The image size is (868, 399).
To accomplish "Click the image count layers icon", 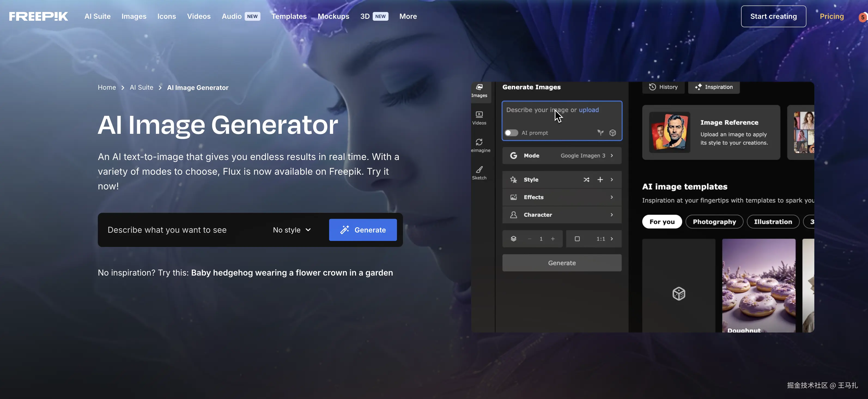I will (x=514, y=239).
